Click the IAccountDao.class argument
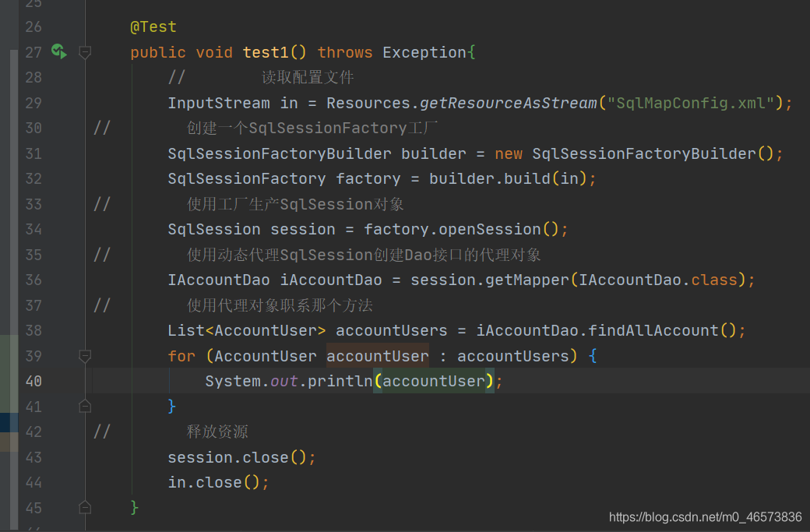Image resolution: width=810 pixels, height=532 pixels. point(658,280)
